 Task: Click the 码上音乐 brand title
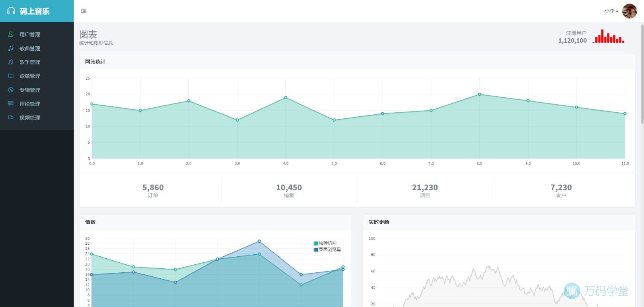(35, 11)
